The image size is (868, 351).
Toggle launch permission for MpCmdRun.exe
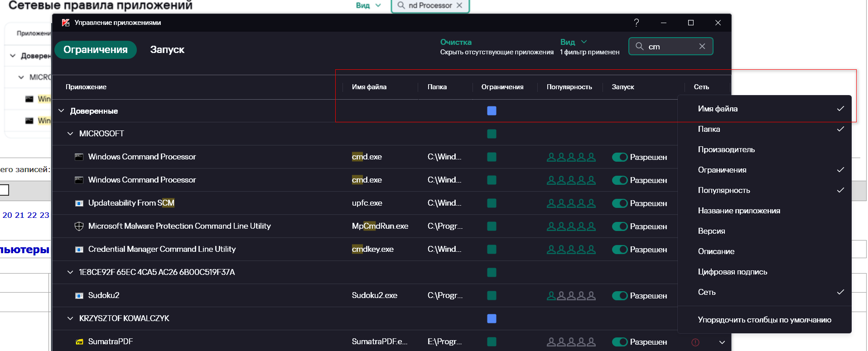[620, 226]
